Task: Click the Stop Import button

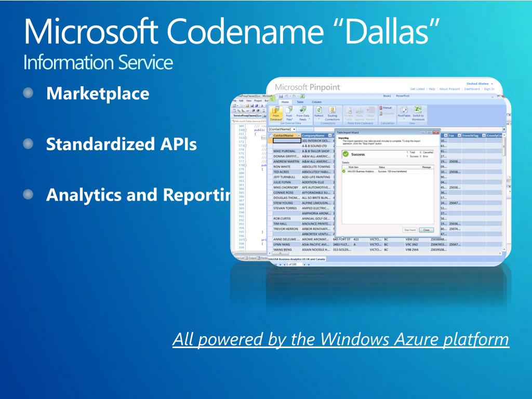Action: [x=410, y=230]
